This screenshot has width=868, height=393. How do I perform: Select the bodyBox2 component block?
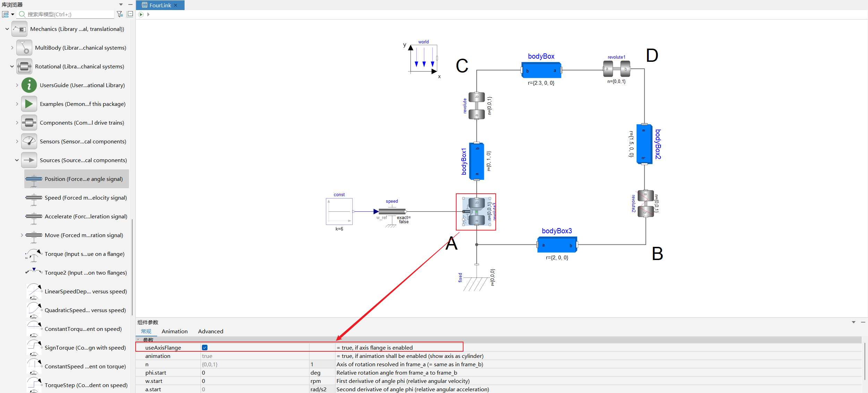point(644,144)
